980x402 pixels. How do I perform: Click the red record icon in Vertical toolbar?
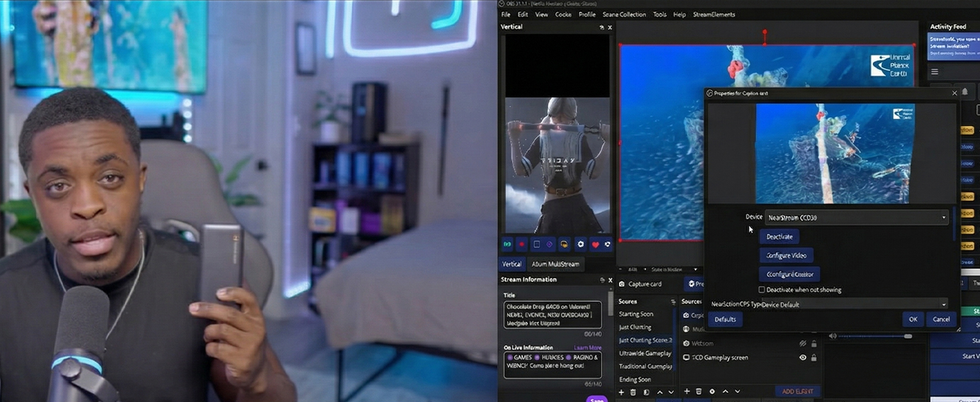pyautogui.click(x=521, y=245)
